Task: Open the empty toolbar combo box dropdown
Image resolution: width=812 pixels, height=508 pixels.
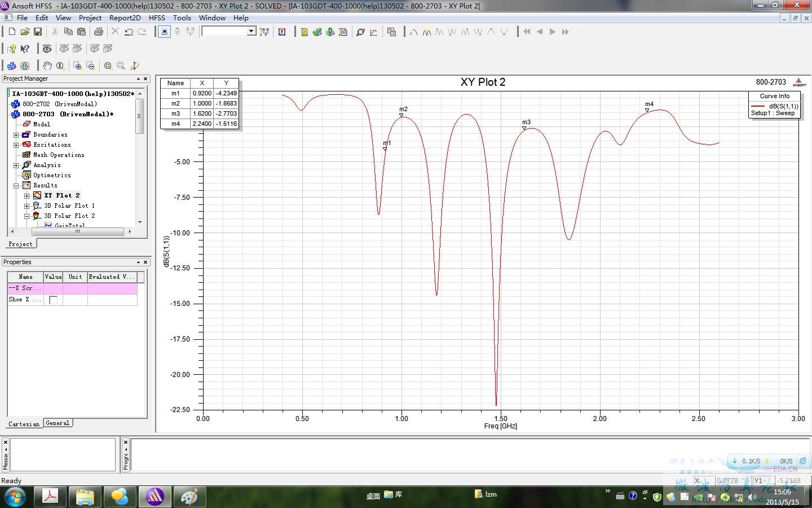Action: click(x=251, y=32)
